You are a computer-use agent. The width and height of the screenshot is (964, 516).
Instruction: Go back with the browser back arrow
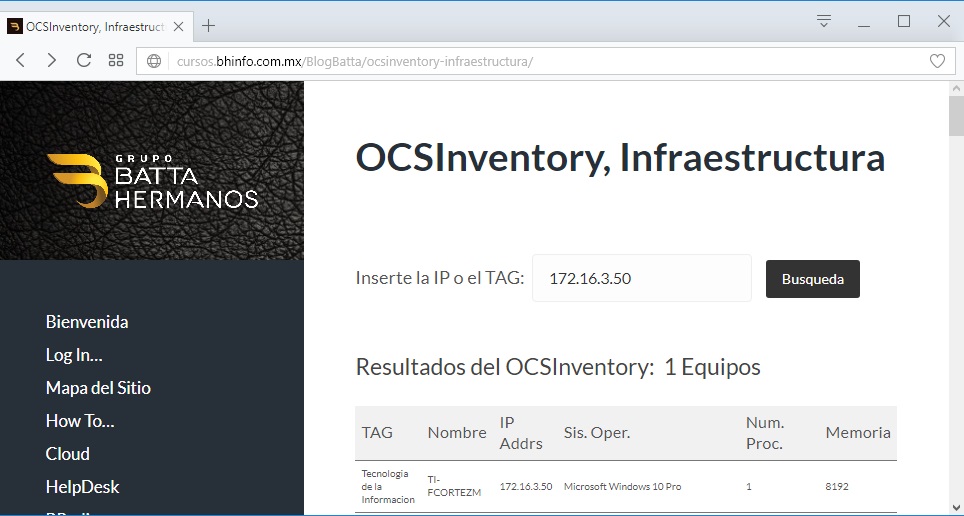click(x=20, y=60)
